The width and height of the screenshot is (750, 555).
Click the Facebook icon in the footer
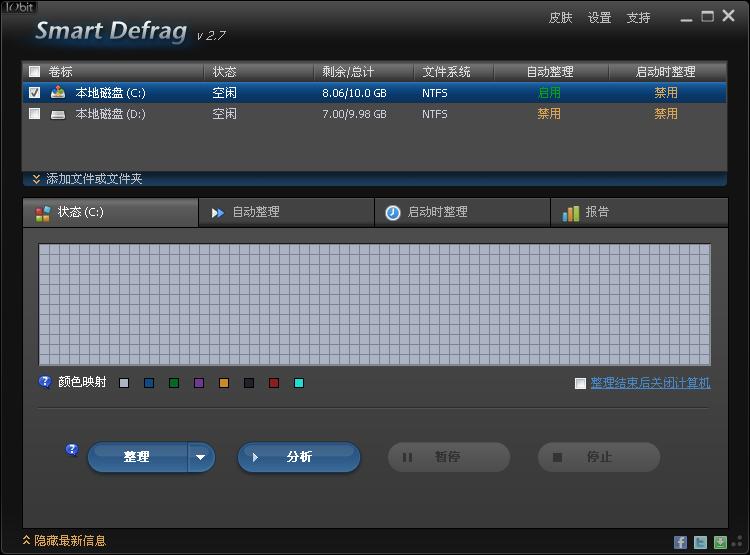tap(680, 542)
